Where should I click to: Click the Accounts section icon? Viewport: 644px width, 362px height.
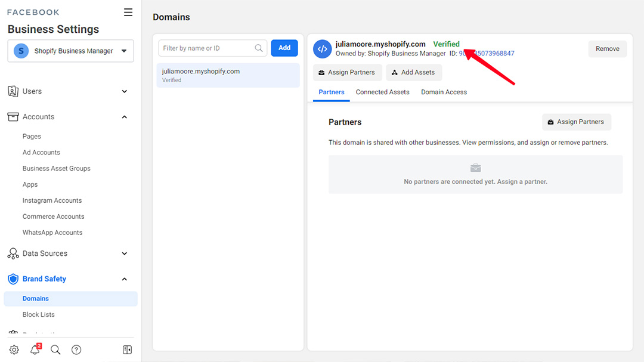[13, 117]
